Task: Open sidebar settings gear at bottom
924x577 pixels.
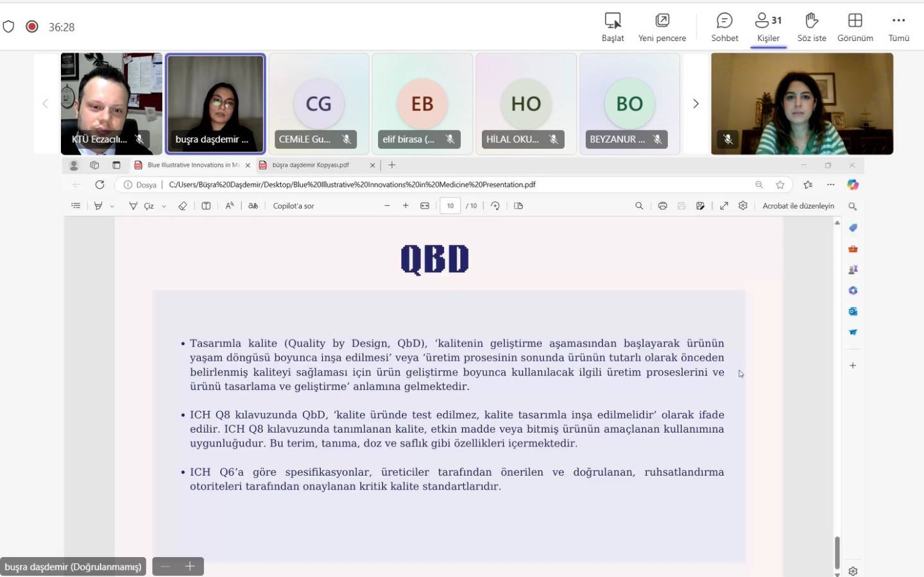Action: pyautogui.click(x=853, y=571)
